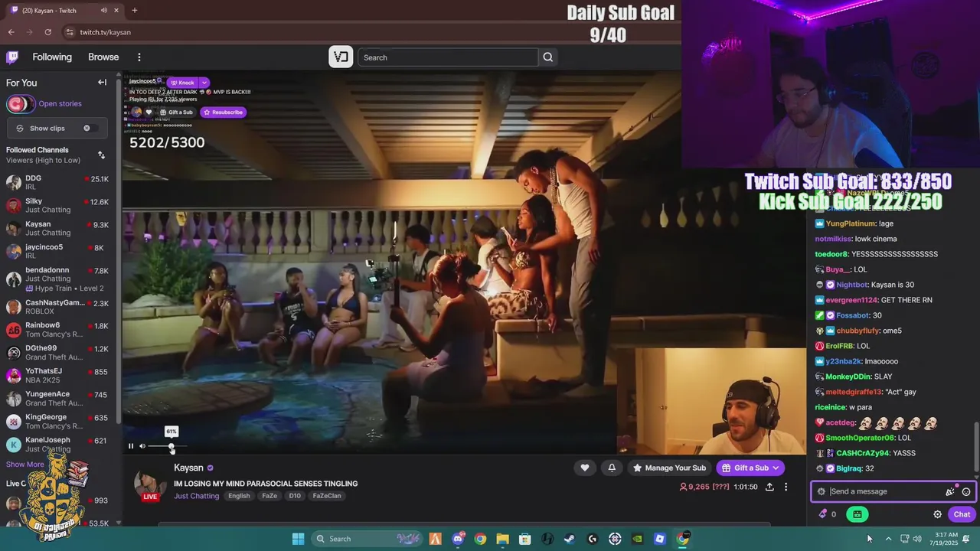The width and height of the screenshot is (980, 551).
Task: Open File Explorer from the taskbar
Action: tap(502, 539)
